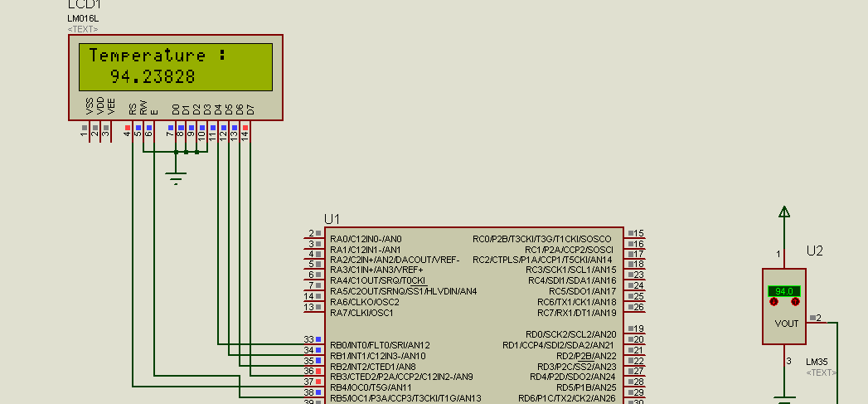Screen dimensions: 868x404
Task: Click the RC4/SDI1/SDA1/AN16 pin label
Action: click(572, 281)
